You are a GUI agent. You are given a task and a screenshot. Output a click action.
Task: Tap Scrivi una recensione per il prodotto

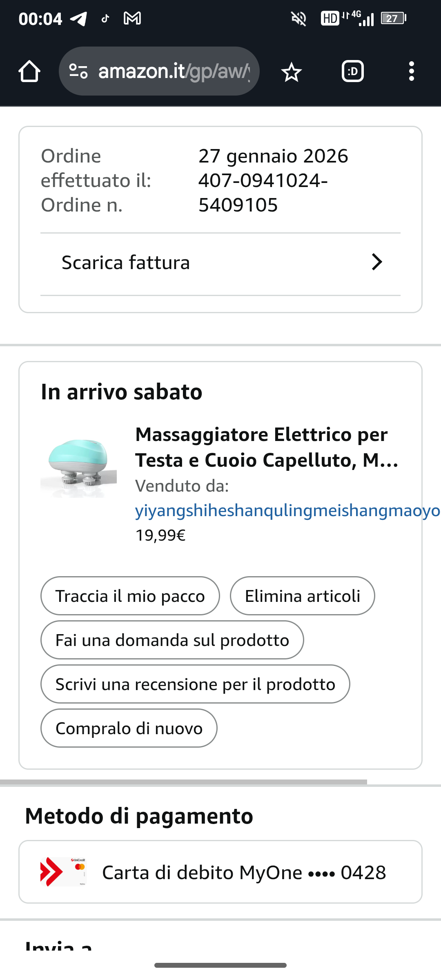coord(195,684)
